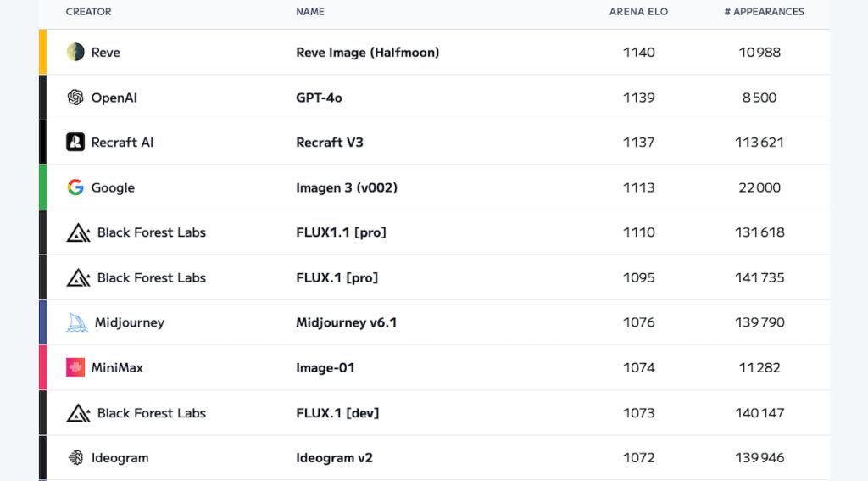Sort by the ARENA ELO column header
The height and width of the screenshot is (481, 868).
[638, 12]
